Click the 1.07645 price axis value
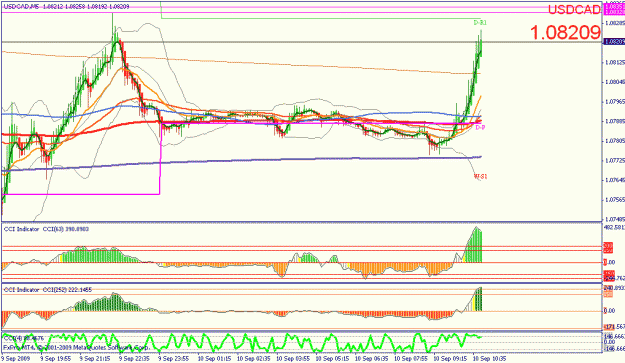625x363 pixels. (615, 180)
